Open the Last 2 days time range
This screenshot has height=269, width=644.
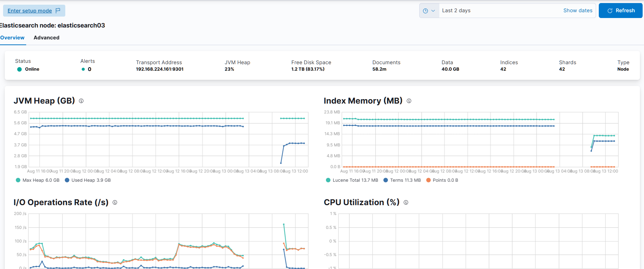(x=456, y=11)
